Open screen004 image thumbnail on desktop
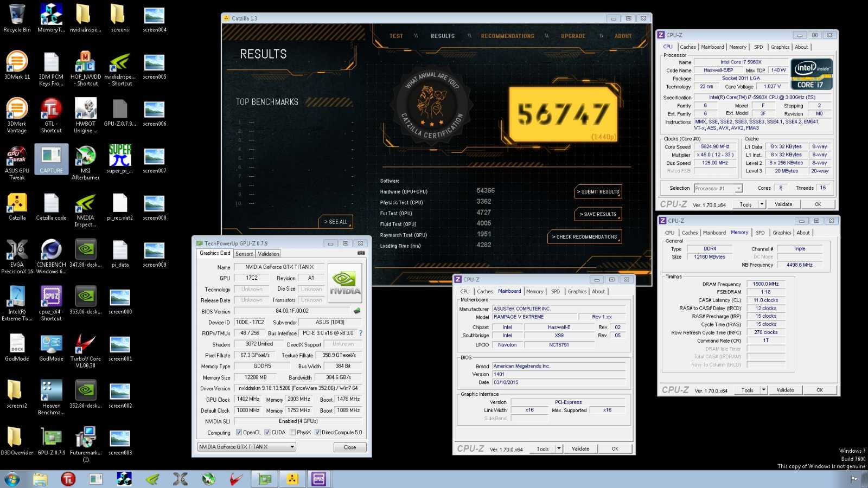Viewport: 868px width, 488px height. tap(155, 18)
